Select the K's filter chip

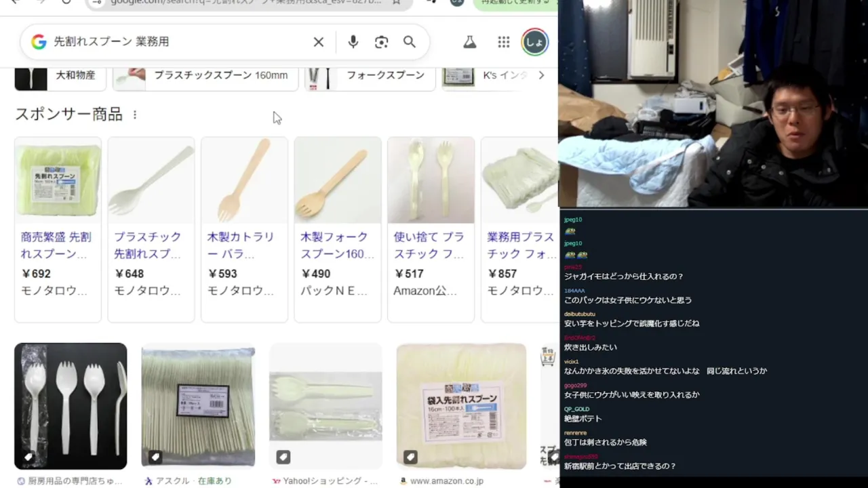tap(486, 76)
